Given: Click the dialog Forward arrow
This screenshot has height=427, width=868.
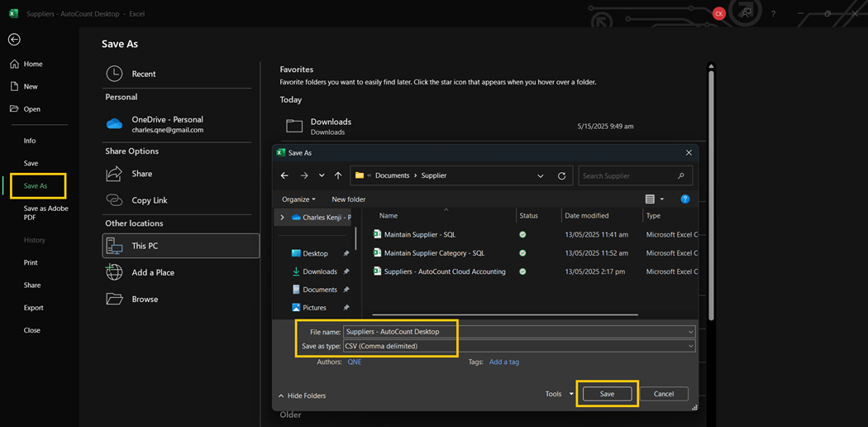Looking at the screenshot, I should click(304, 175).
